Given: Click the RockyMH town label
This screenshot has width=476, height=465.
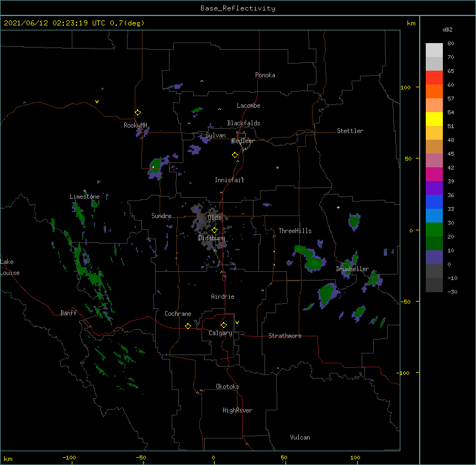Looking at the screenshot, I should 135,125.
